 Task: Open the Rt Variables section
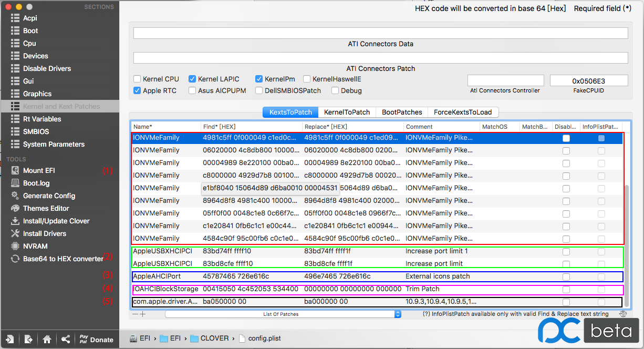pyautogui.click(x=42, y=119)
